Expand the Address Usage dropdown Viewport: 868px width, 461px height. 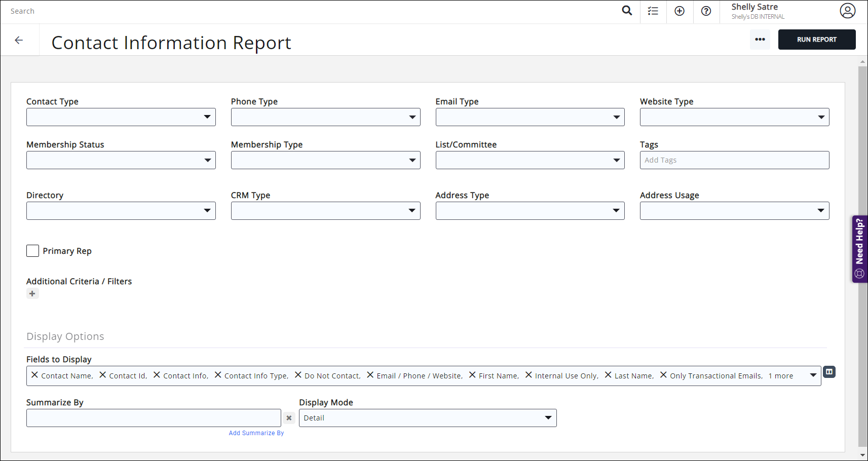pos(734,211)
